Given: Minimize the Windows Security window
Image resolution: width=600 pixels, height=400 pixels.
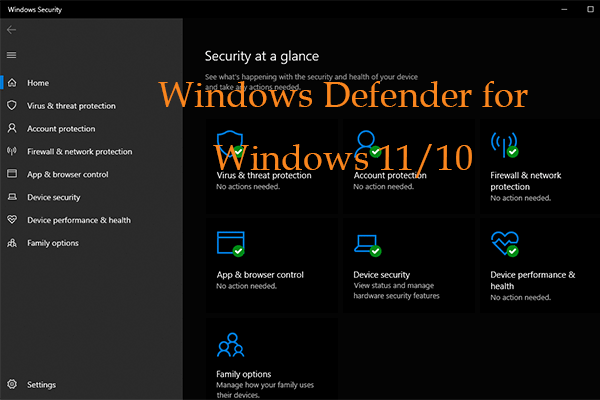Looking at the screenshot, I should point(564,9).
